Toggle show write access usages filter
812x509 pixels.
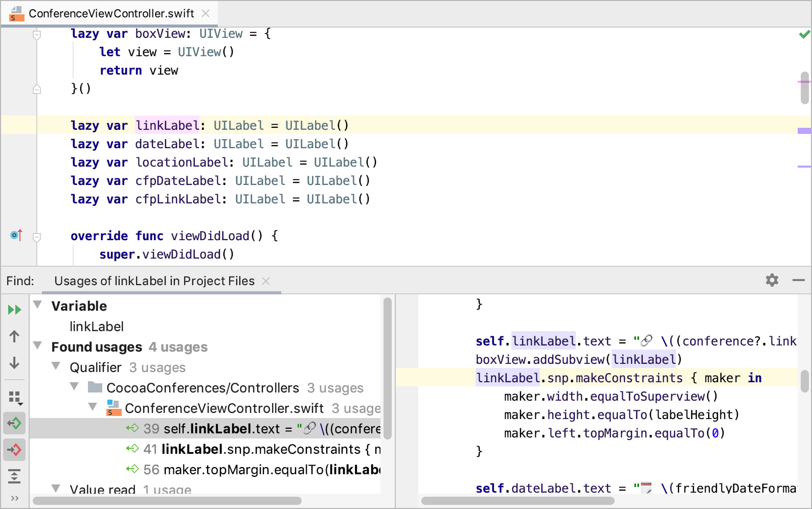coord(14,450)
